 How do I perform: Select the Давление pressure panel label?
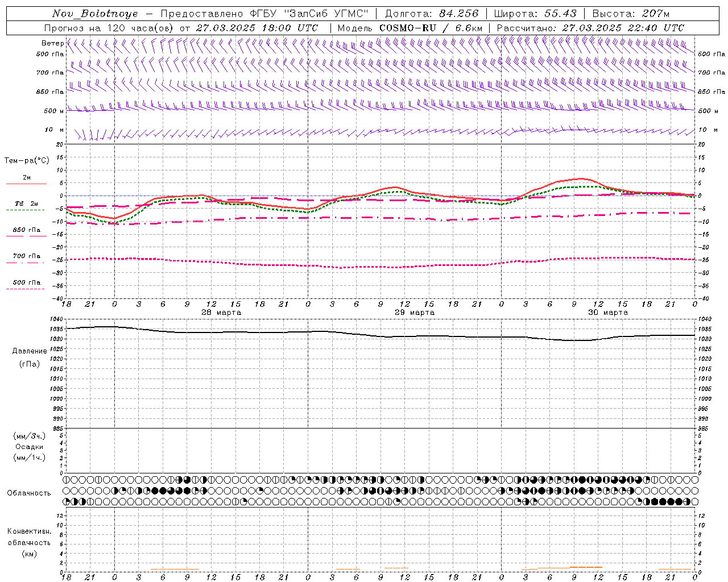pos(30,351)
